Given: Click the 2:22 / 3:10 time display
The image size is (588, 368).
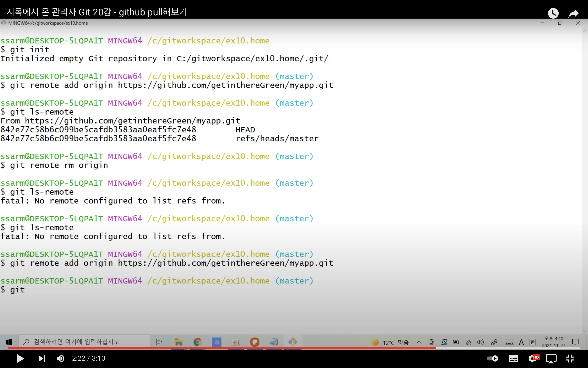Looking at the screenshot, I should [88, 358].
